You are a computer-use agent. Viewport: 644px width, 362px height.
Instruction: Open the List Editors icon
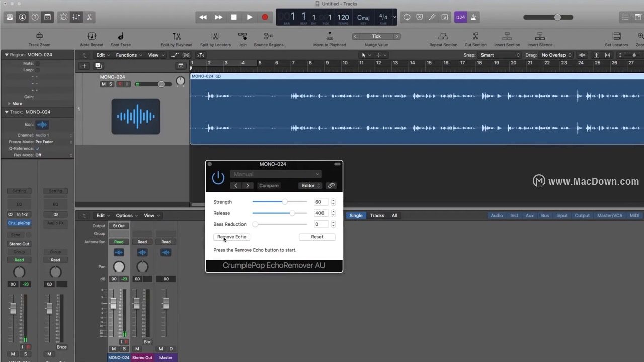coord(625,17)
